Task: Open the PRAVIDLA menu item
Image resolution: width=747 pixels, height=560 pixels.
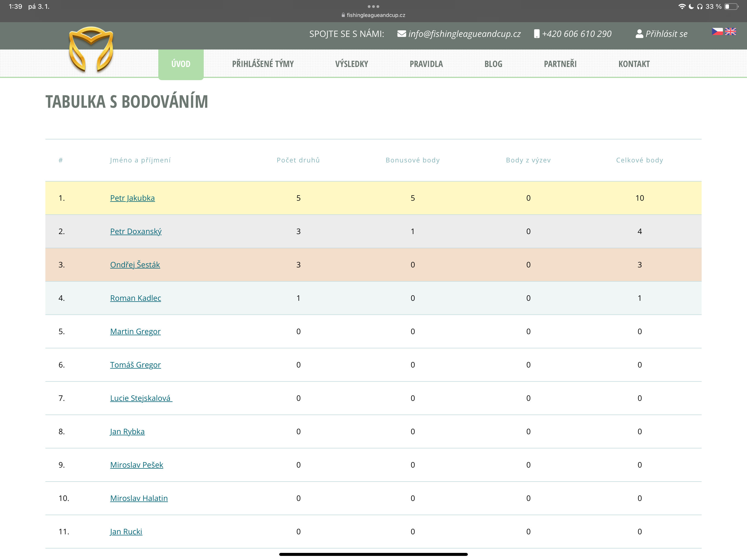Action: pos(426,64)
